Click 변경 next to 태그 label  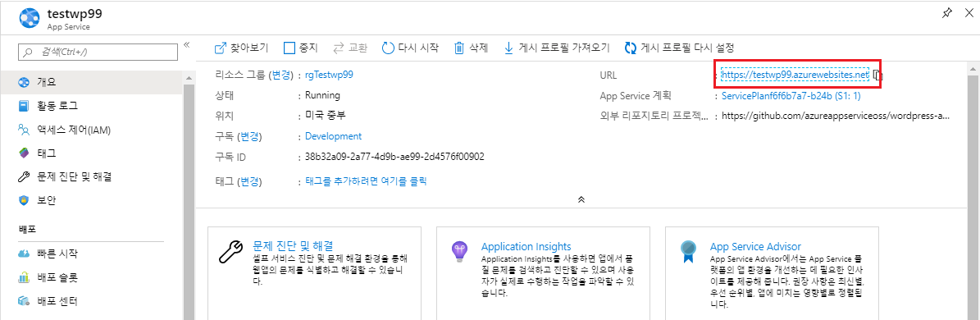pyautogui.click(x=249, y=182)
